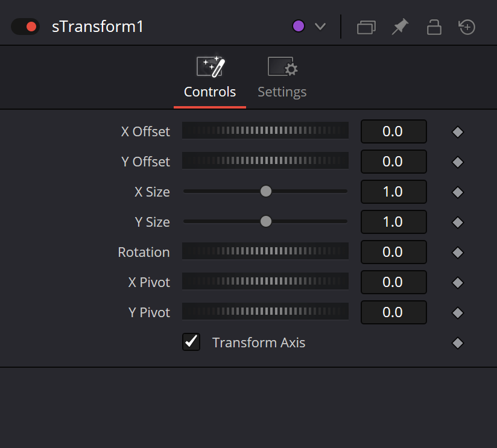
Task: Click the Rotation value field
Action: 394,251
